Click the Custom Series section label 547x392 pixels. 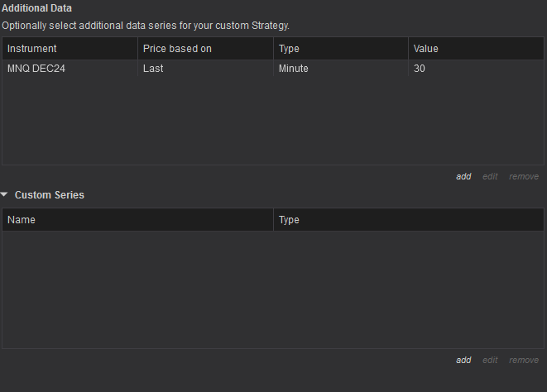coord(50,195)
